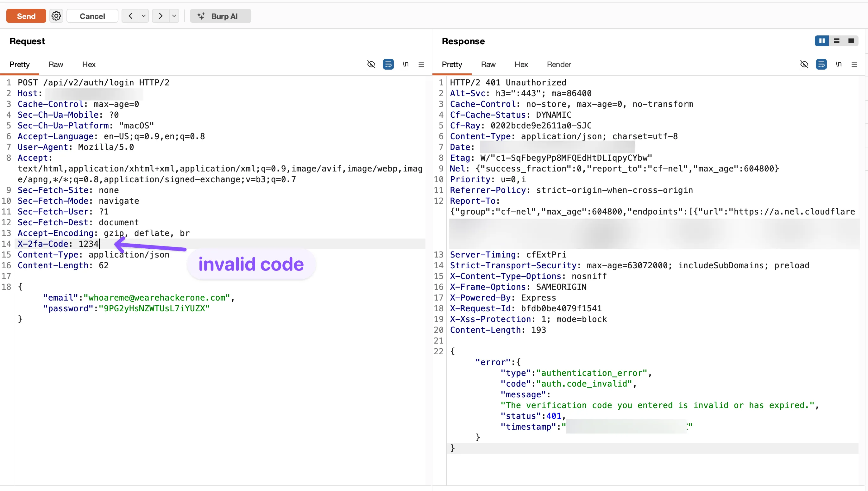868x491 pixels.
Task: Open Repeater settings via the gear icon
Action: (56, 16)
